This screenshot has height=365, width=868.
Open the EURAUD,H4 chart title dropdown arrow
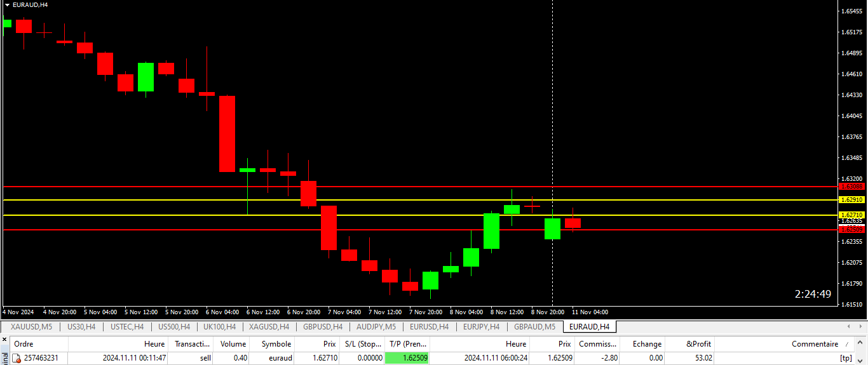point(7,4)
